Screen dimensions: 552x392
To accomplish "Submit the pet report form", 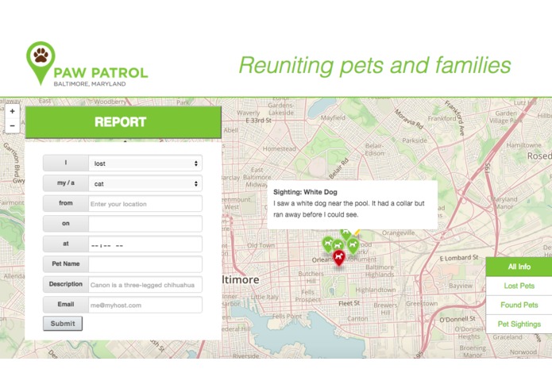I will point(63,324).
